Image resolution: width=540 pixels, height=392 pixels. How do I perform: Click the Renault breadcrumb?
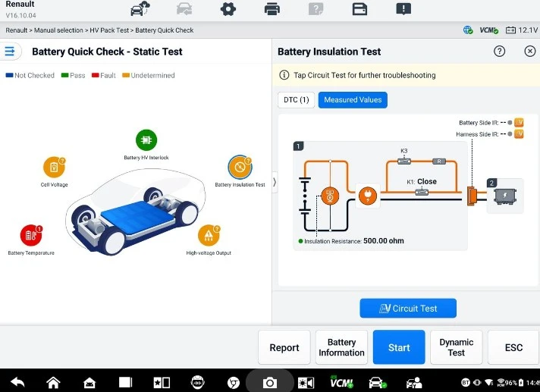tap(16, 30)
